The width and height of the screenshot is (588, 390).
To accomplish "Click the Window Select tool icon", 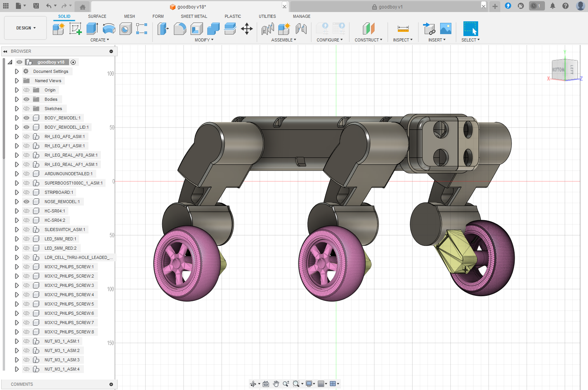I will pyautogui.click(x=470, y=29).
